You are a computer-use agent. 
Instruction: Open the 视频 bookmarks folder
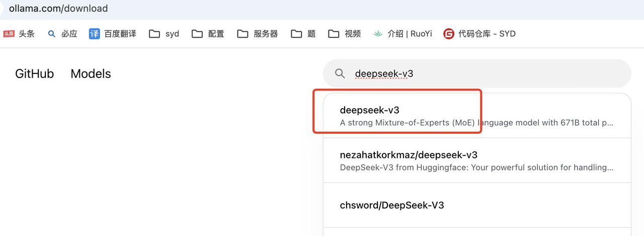point(345,34)
